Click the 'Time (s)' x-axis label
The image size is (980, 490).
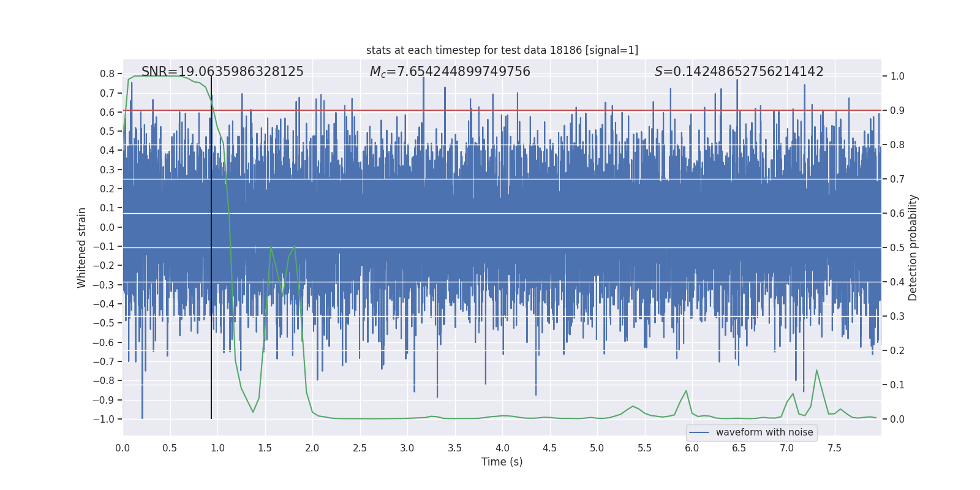tap(502, 462)
